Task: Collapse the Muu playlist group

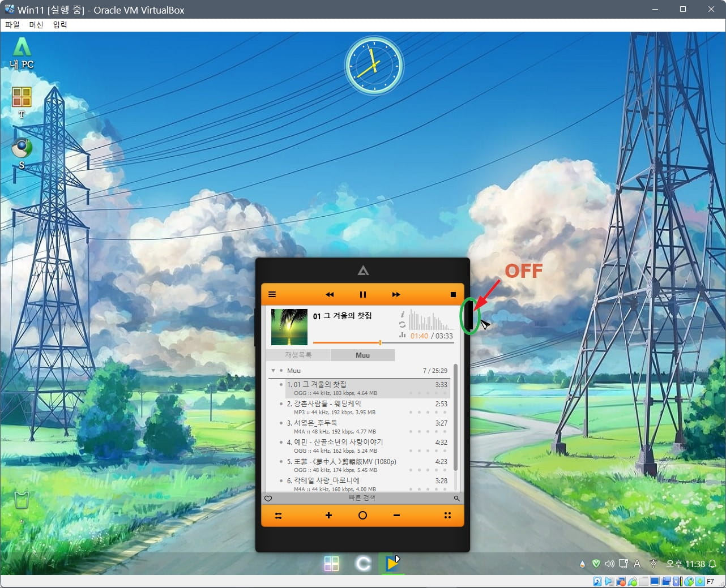Action: click(x=273, y=371)
